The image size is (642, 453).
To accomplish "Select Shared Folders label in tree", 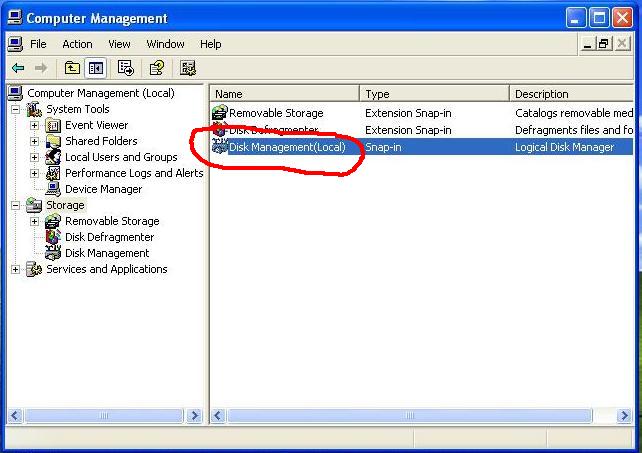I will point(101,141).
